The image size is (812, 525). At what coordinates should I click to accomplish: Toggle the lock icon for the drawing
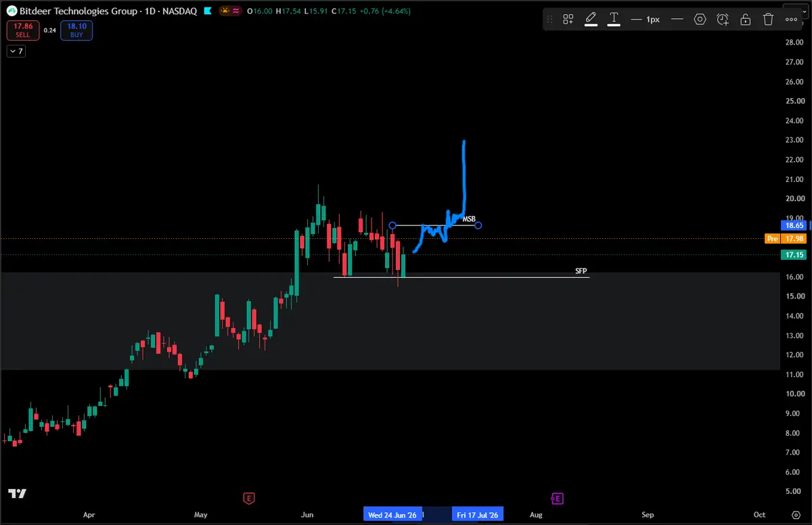tap(745, 19)
